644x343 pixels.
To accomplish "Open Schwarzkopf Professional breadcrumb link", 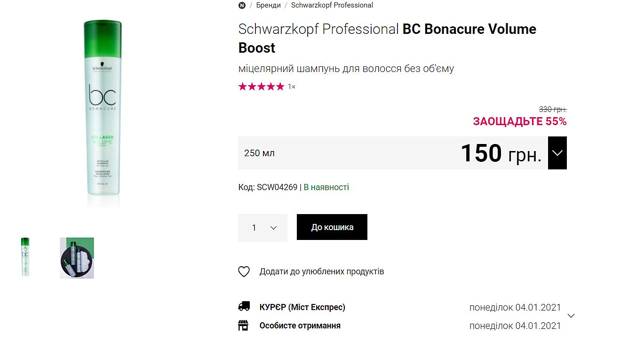I will coord(332,5).
